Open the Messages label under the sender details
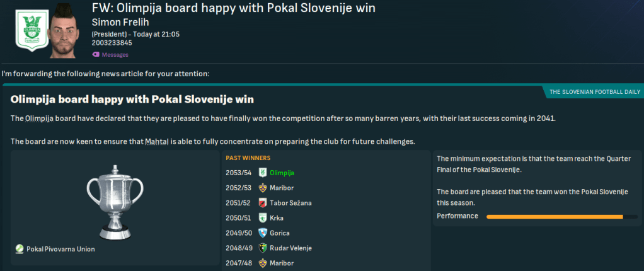 click(x=115, y=55)
